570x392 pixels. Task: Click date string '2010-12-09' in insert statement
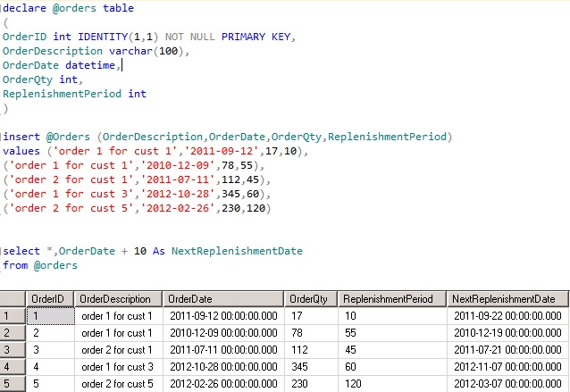pos(178,165)
